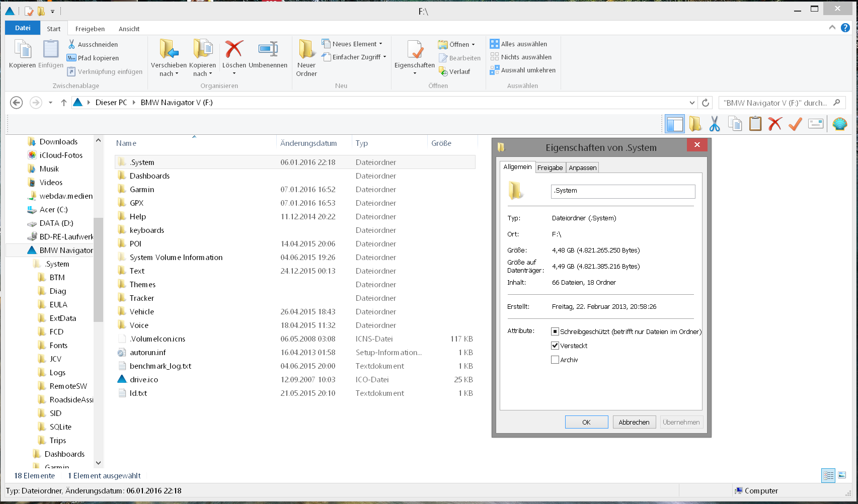Viewport: 858px width, 504px height.
Task: Click the orange checkmark icon in toolbar
Action: (x=795, y=124)
